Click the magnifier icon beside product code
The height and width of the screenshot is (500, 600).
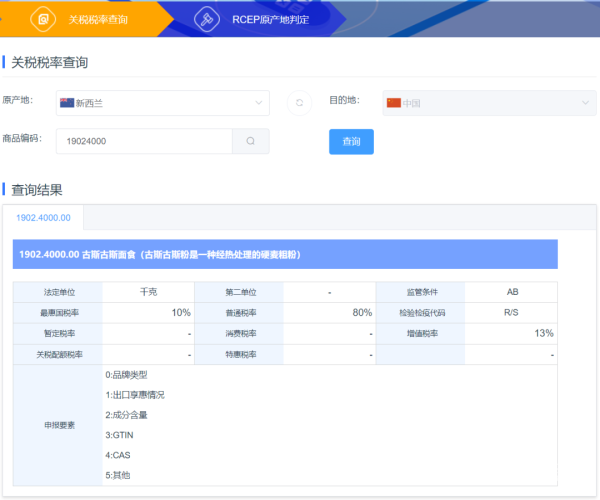[x=250, y=142]
